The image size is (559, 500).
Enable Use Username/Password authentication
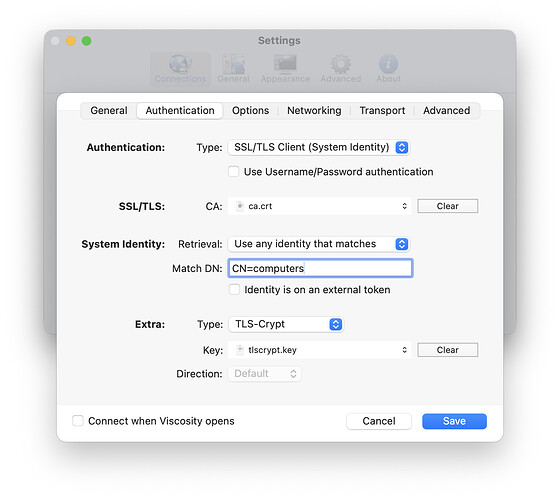[234, 171]
